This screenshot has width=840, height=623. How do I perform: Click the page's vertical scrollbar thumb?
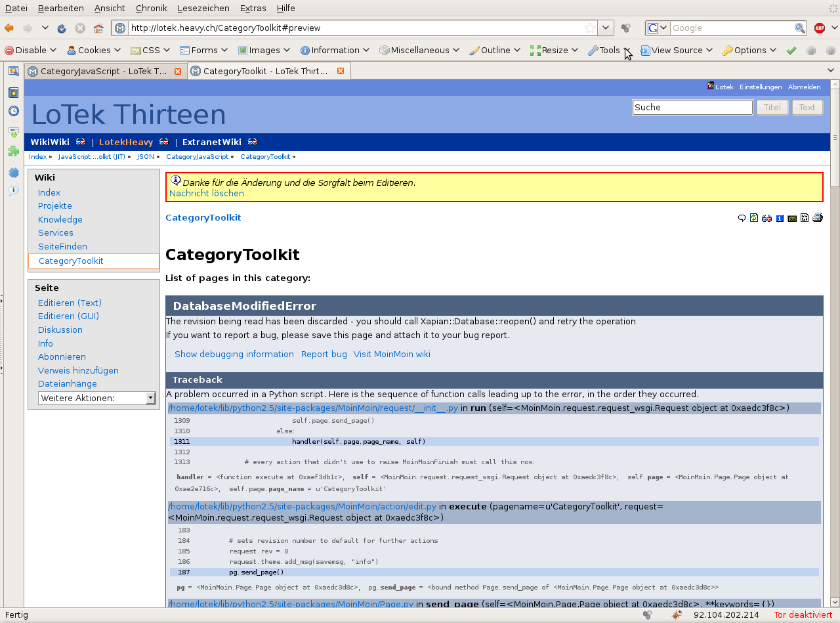click(835, 138)
